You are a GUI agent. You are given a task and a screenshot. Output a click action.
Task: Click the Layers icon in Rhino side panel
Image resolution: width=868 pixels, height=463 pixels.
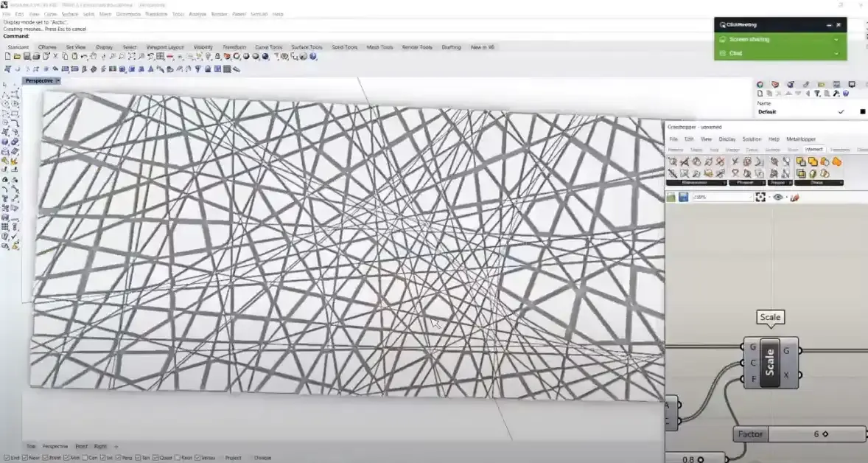775,84
